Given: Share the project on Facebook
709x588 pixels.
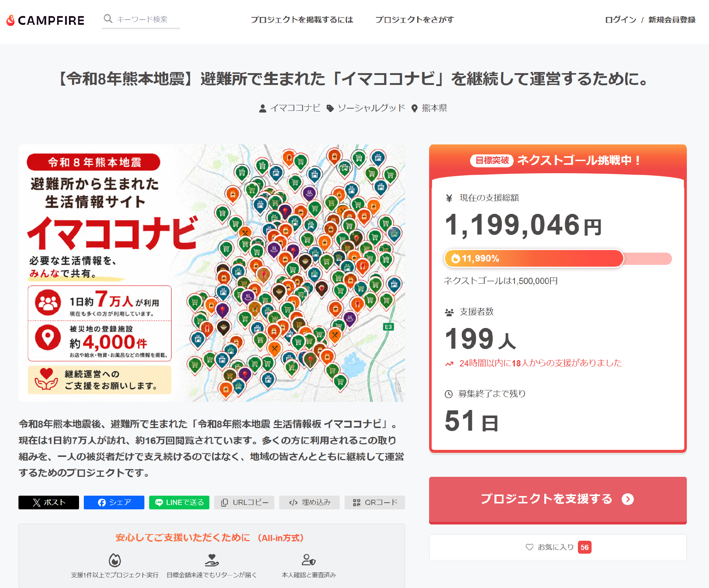Looking at the screenshot, I should tap(114, 502).
